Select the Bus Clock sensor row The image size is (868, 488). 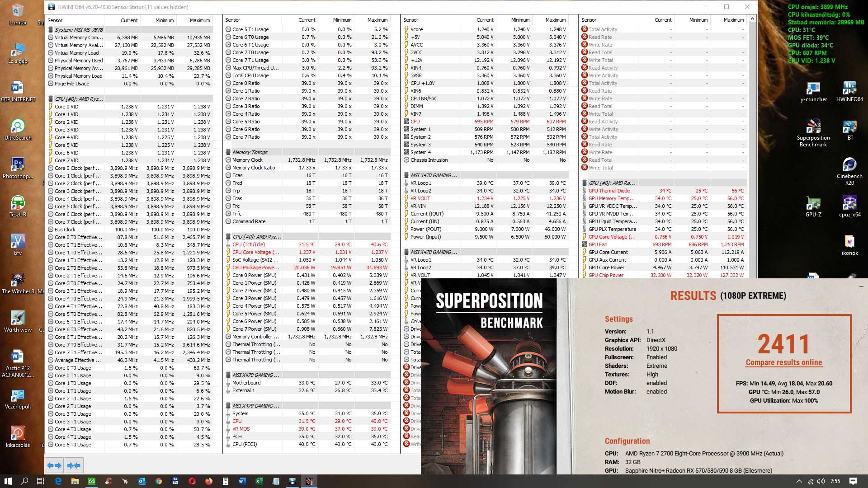(129, 230)
